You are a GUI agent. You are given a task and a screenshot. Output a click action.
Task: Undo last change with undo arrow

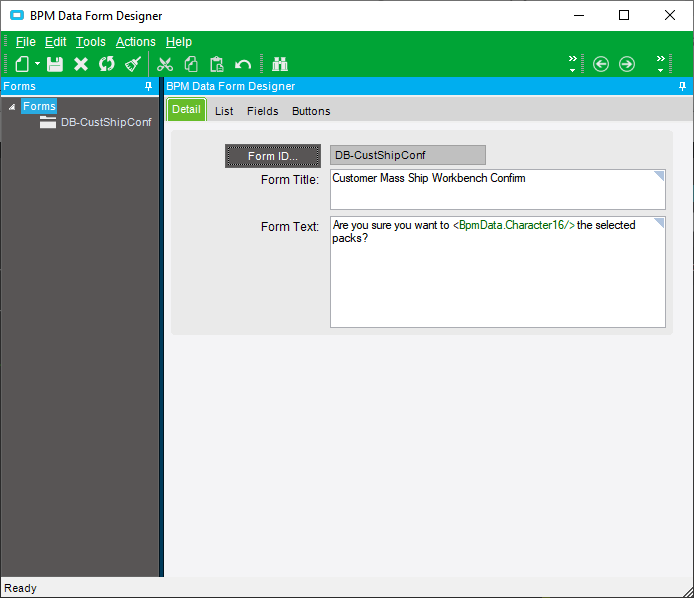243,65
